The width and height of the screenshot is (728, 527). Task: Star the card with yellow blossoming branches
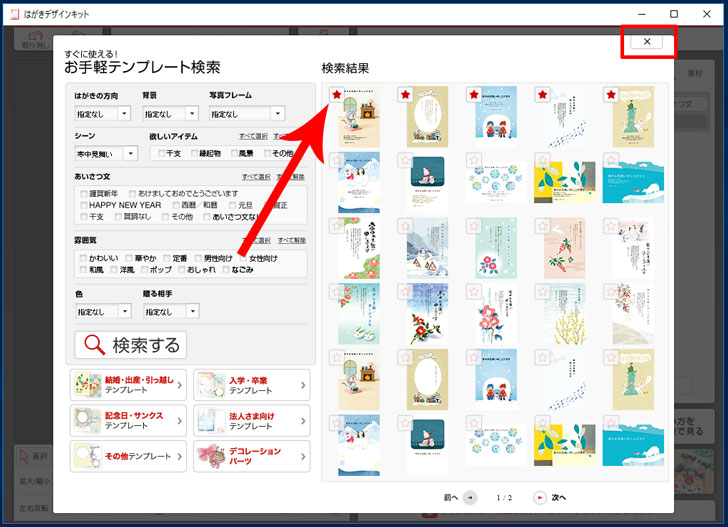pos(542,292)
